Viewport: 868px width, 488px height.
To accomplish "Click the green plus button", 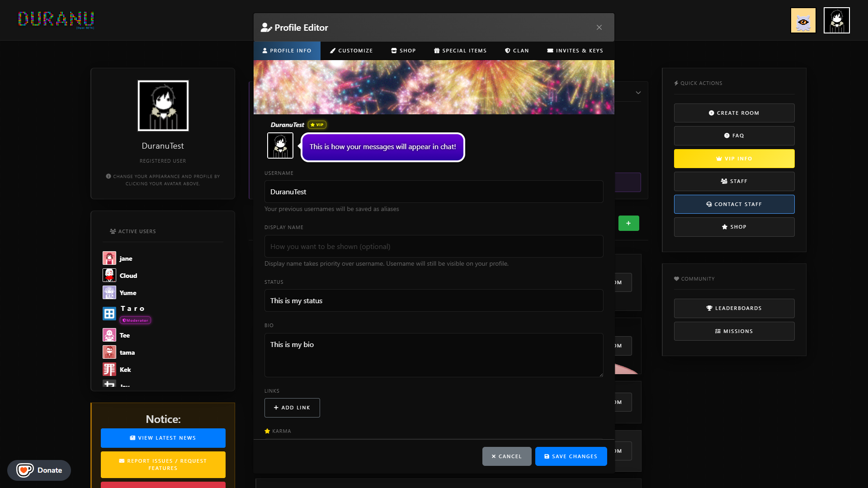I will coord(628,223).
